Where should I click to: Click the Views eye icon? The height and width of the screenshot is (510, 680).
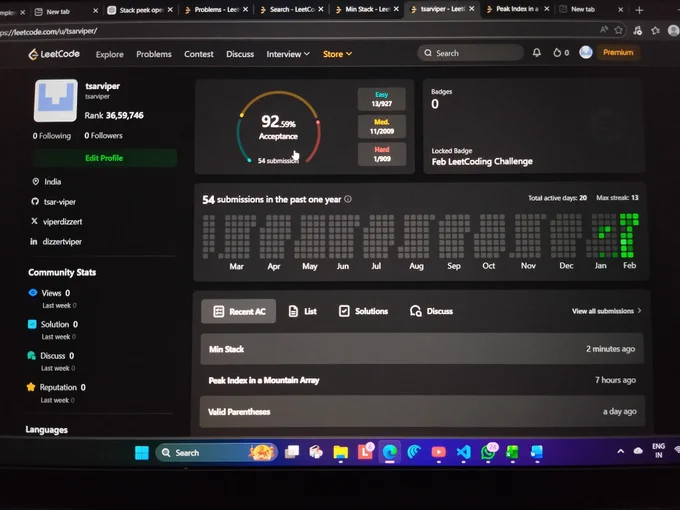click(x=33, y=292)
